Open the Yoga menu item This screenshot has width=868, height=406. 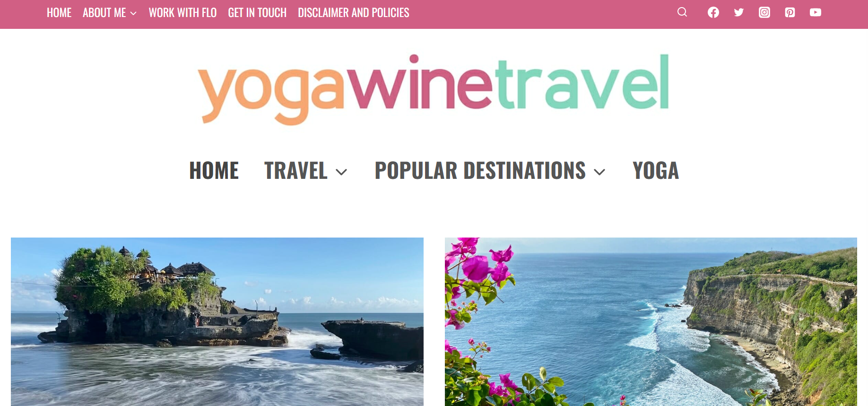tap(656, 170)
